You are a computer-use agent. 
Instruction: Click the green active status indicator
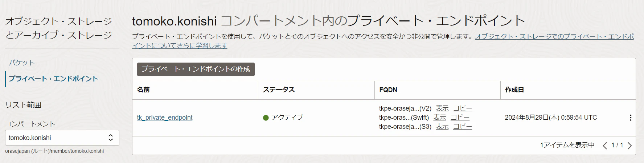(266, 118)
